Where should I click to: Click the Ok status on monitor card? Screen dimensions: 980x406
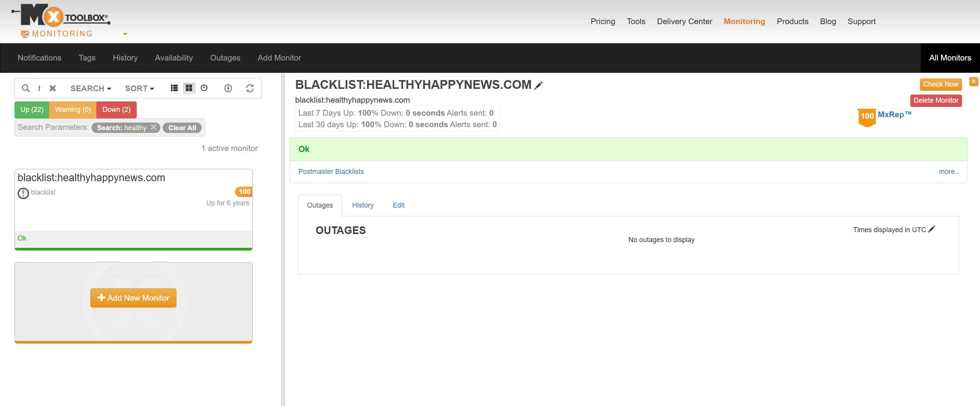[22, 238]
